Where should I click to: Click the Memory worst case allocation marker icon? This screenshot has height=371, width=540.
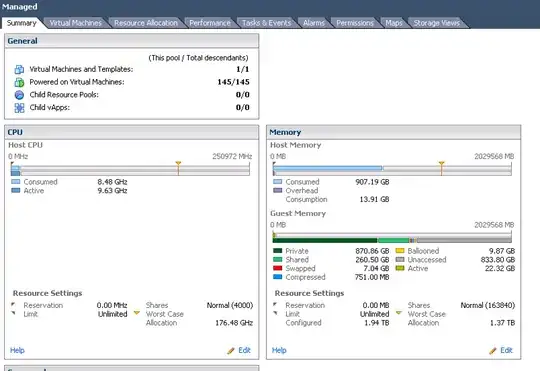tap(399, 313)
